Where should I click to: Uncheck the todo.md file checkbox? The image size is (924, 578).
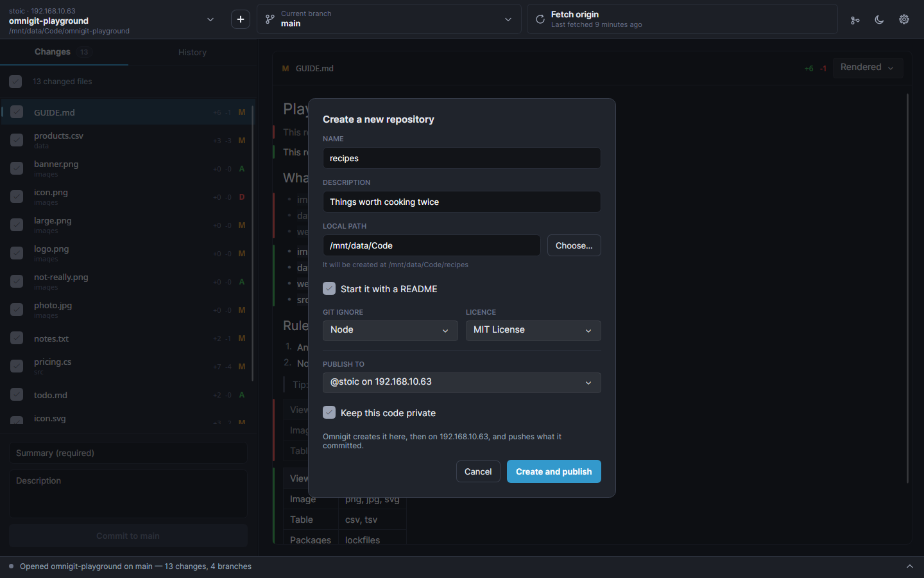[x=17, y=394]
